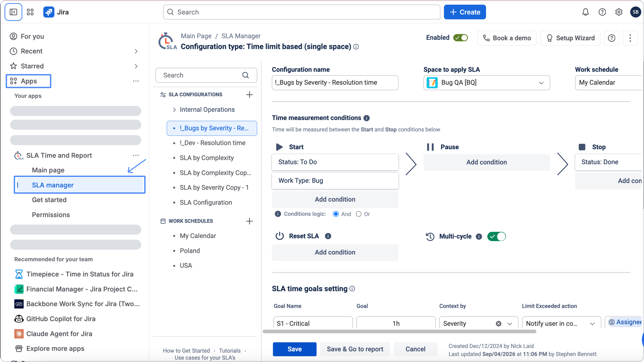This screenshot has width=644, height=362.
Task: Open the three-dot more options menu
Action: point(630,38)
